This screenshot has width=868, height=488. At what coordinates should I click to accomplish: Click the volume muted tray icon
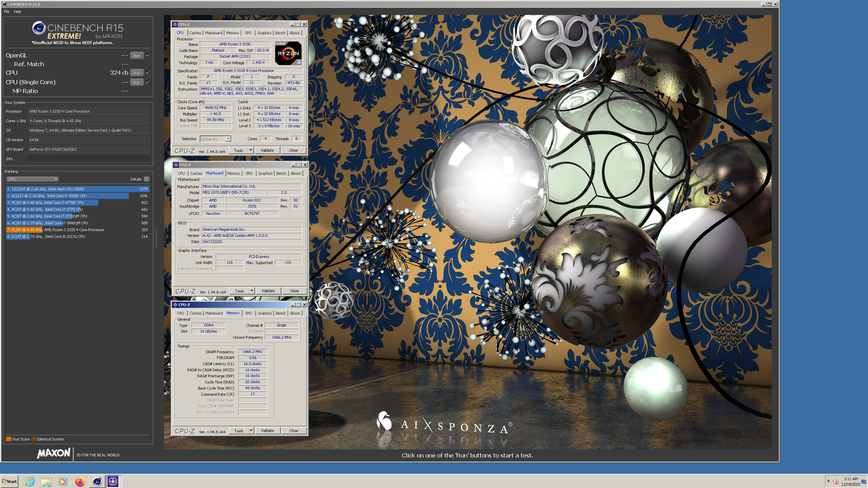[836, 482]
